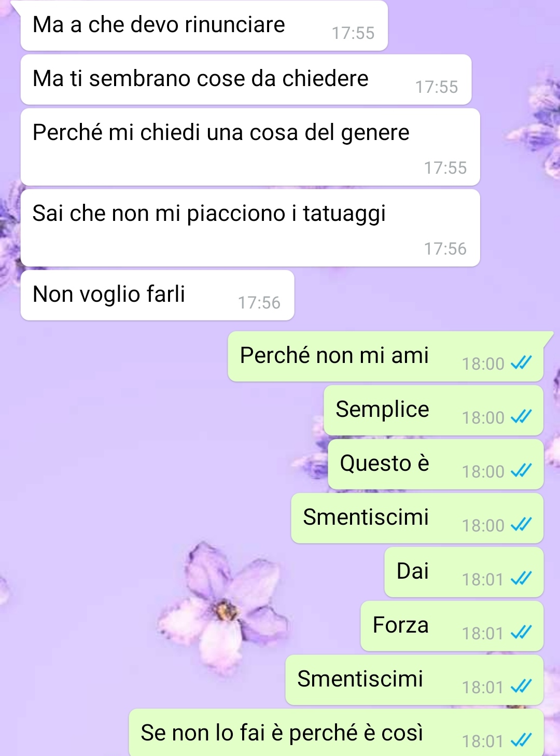
Task: Tap the "Forza" message text
Action: point(401,625)
